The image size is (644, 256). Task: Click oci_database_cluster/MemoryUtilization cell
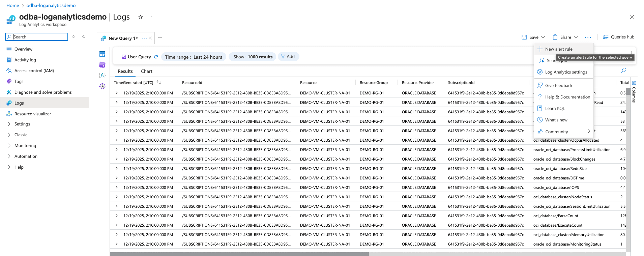click(x=569, y=234)
